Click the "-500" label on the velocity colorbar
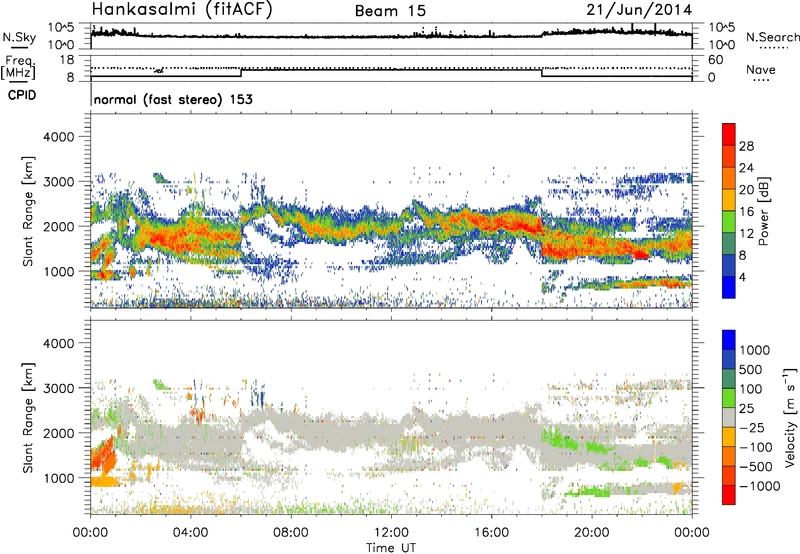 tap(756, 467)
